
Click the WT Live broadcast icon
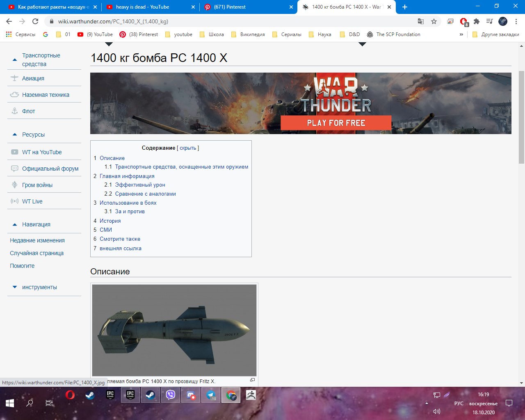14,201
